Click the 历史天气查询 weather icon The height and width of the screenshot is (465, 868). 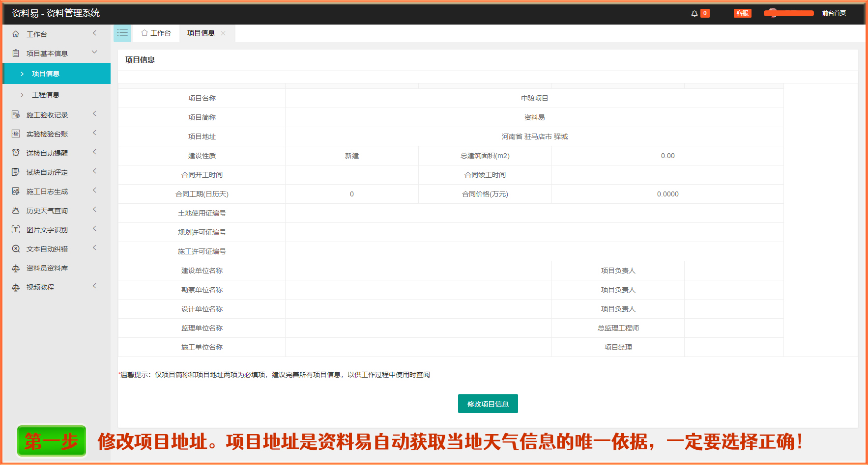(16, 210)
